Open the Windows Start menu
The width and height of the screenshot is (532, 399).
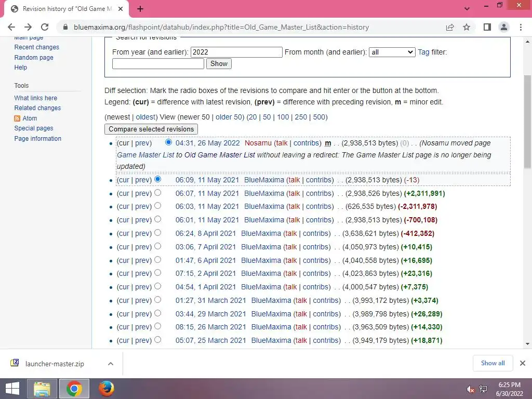(12, 389)
